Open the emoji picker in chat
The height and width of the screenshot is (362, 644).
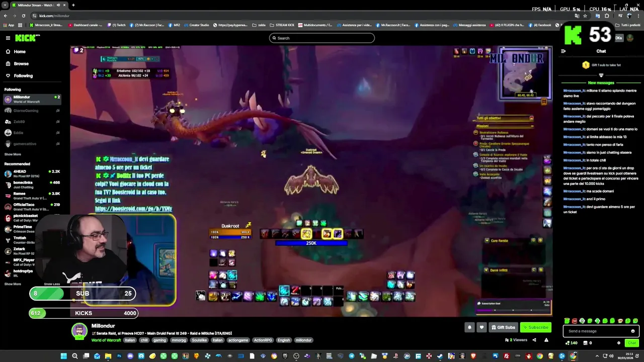pyautogui.click(x=633, y=331)
